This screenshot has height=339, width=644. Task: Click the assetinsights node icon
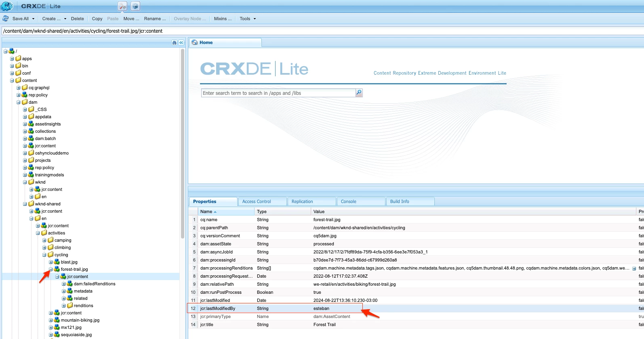(x=31, y=124)
